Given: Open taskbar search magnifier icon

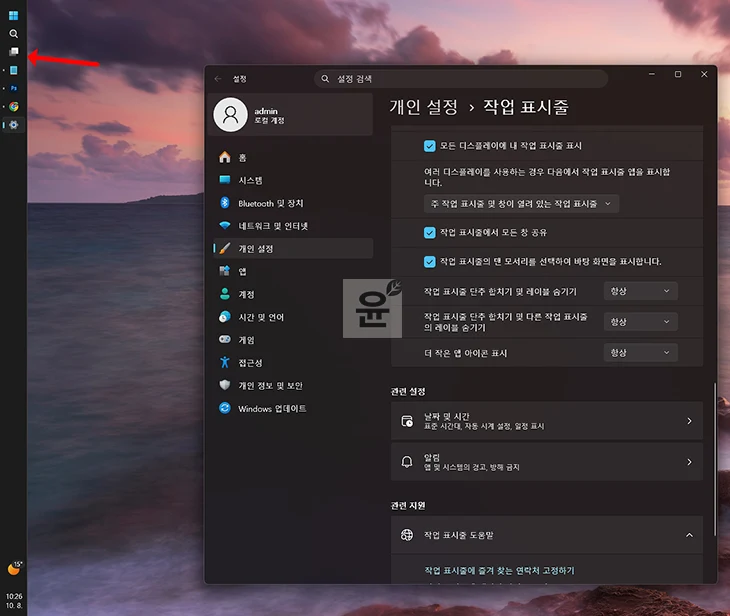Looking at the screenshot, I should [x=14, y=34].
